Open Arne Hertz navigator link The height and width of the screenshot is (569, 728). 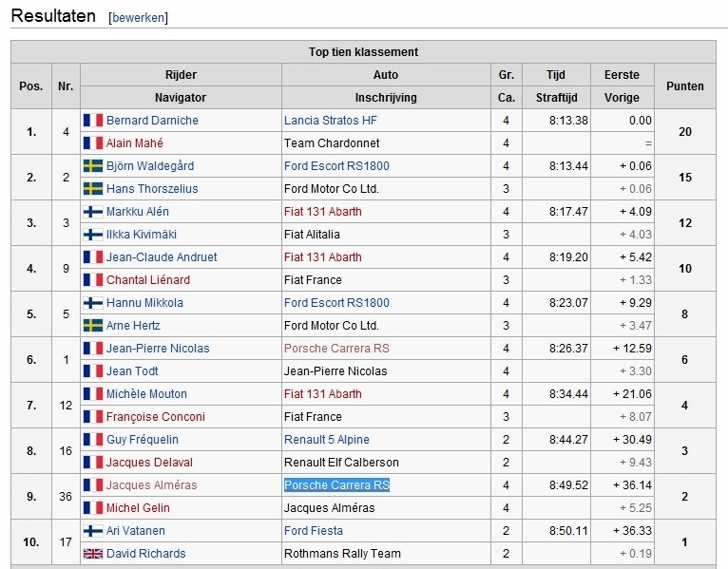point(133,325)
